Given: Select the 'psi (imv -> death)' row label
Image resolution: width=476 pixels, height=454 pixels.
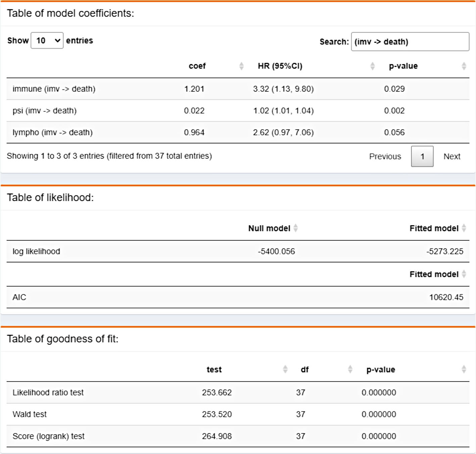Looking at the screenshot, I should 45,111.
